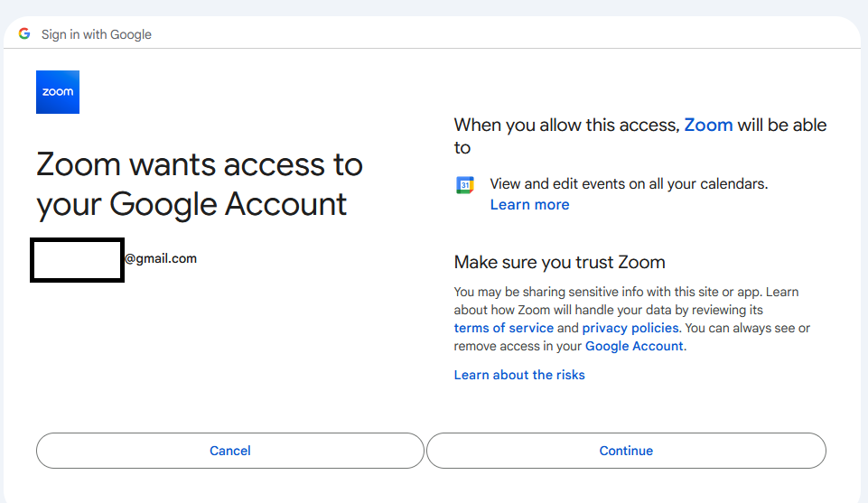This screenshot has height=503, width=868.
Task: Click the Google Calendar icon
Action: [x=465, y=185]
